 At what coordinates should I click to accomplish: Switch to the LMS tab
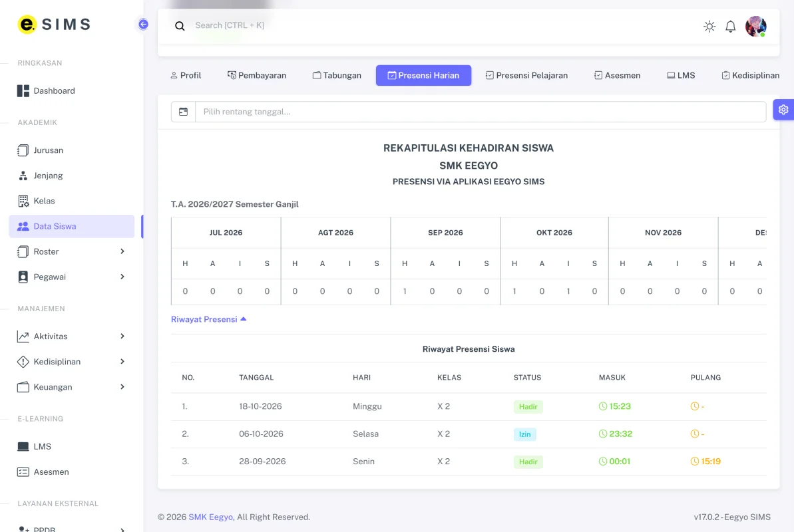(681, 75)
